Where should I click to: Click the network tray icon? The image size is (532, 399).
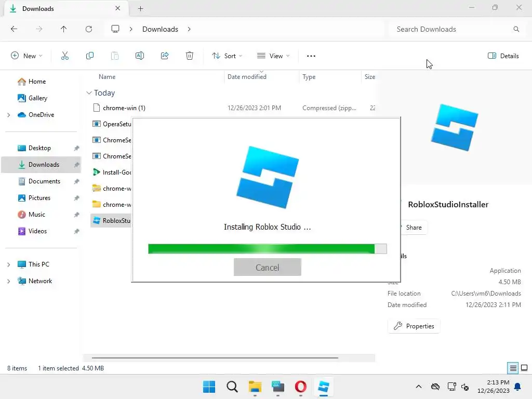[x=451, y=387]
